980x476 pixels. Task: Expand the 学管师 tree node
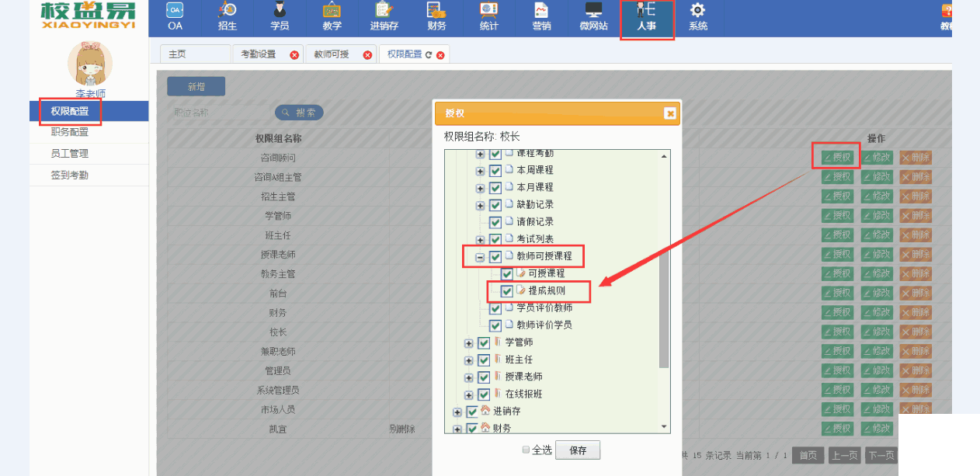[468, 343]
